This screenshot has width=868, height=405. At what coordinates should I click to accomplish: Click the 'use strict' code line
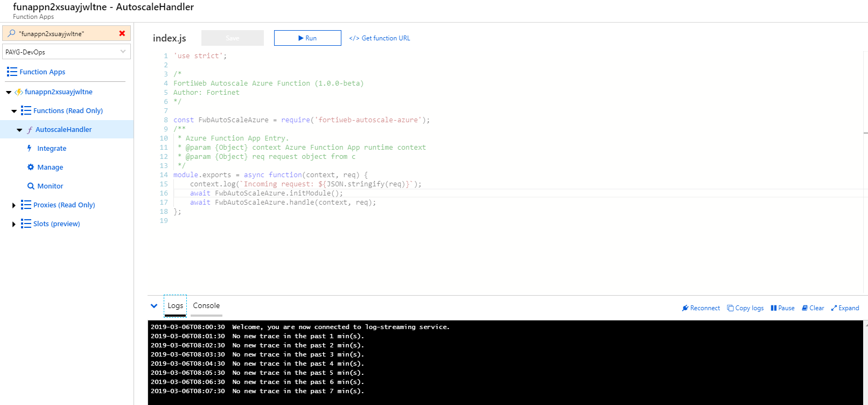tap(200, 56)
